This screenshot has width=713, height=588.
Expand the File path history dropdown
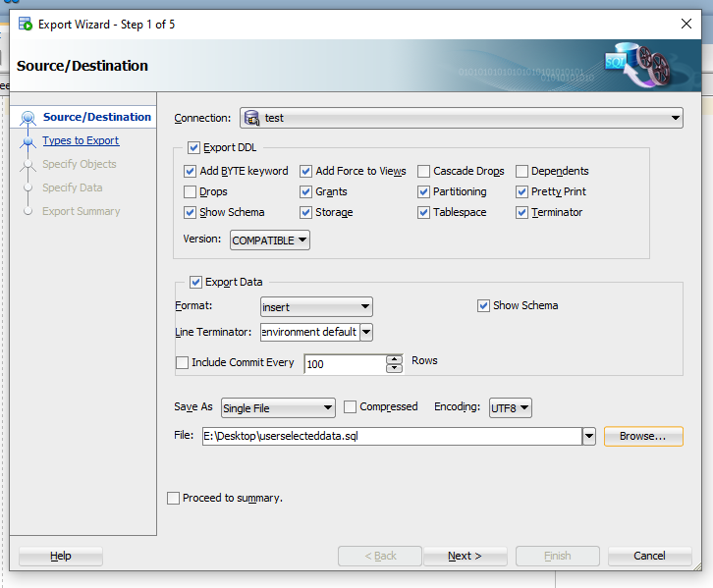[589, 436]
